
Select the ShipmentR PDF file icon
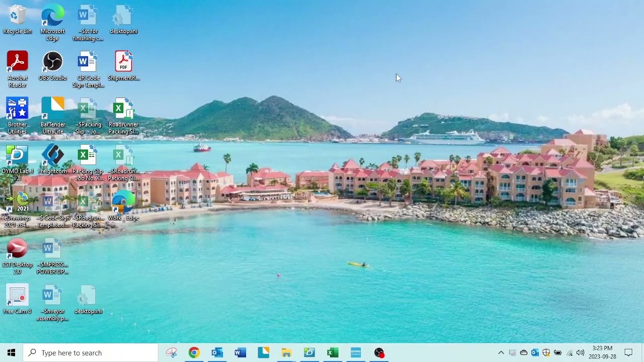point(123,66)
